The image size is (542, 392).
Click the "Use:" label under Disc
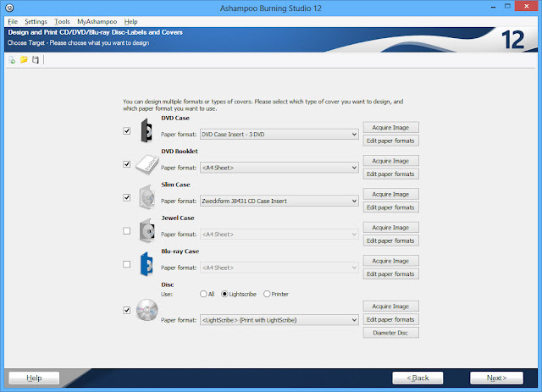pos(167,294)
